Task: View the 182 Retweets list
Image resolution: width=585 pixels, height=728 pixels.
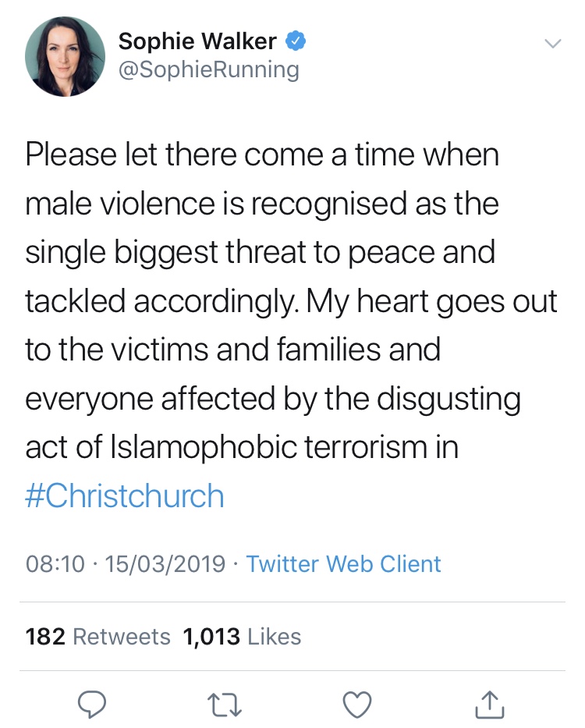Action: pyautogui.click(x=97, y=637)
